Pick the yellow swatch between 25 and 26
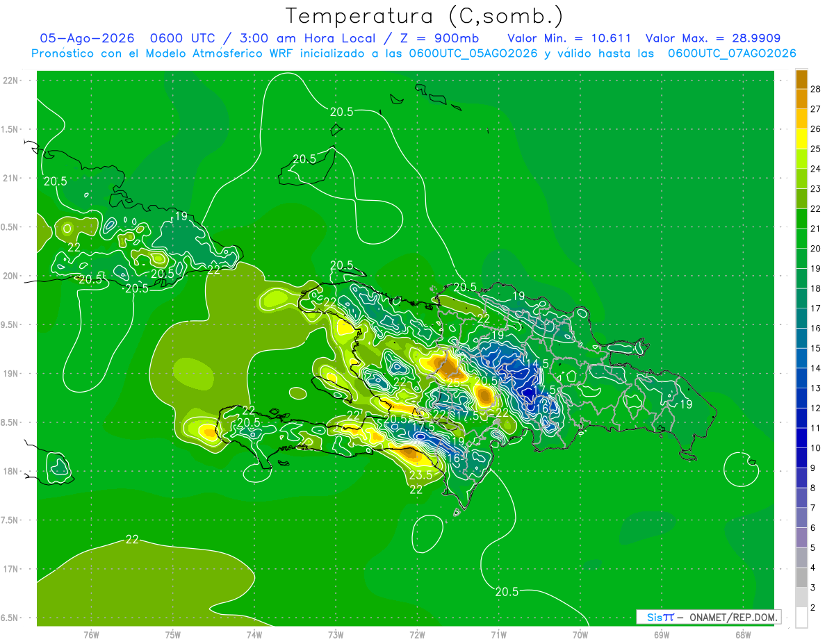Image resolution: width=834 pixels, height=644 pixels. tap(801, 139)
